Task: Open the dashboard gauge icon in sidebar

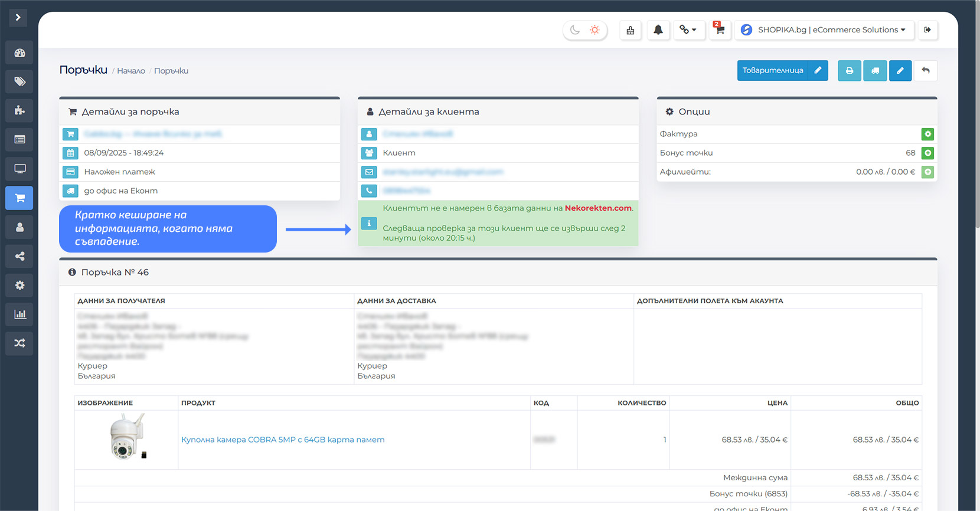Action: tap(19, 53)
